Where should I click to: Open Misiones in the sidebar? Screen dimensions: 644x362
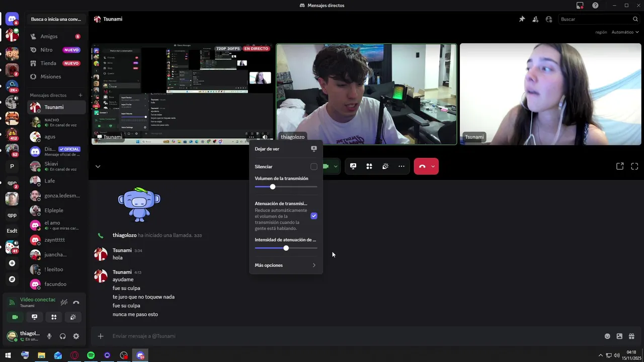click(x=57, y=76)
